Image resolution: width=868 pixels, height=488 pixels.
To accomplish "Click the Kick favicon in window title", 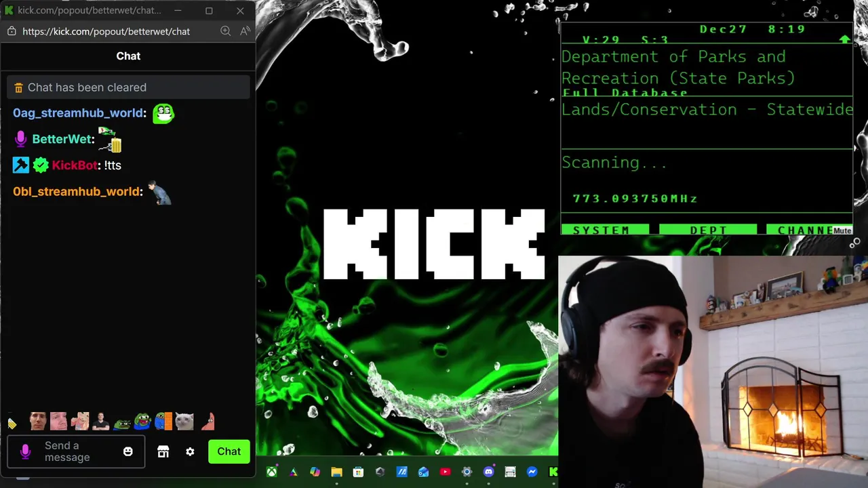I will point(9,10).
